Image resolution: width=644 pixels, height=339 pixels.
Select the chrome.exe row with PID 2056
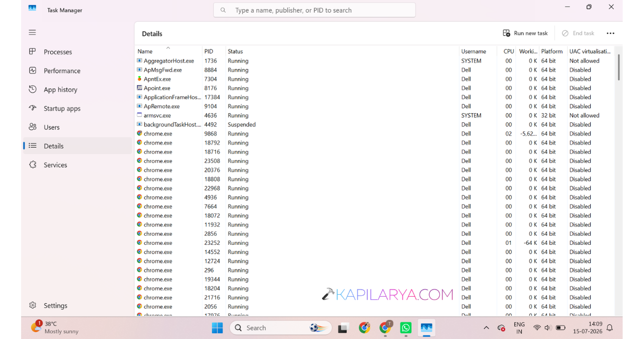[375, 306]
